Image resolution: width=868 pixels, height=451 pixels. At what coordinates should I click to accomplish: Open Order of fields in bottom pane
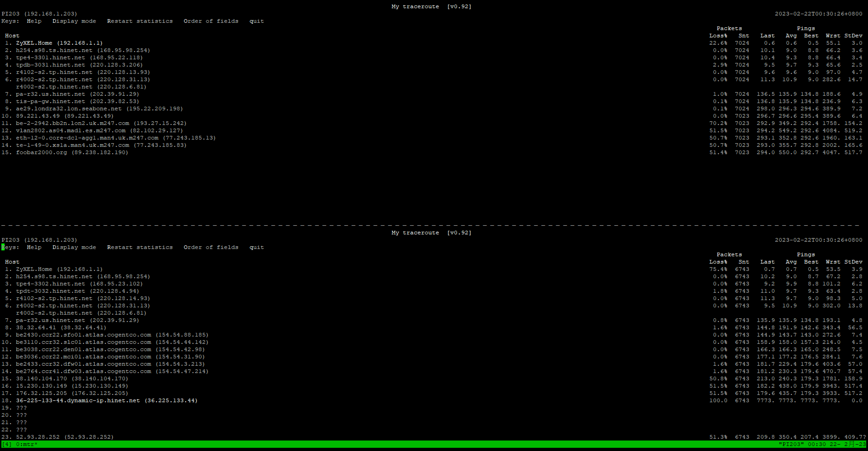(x=211, y=247)
